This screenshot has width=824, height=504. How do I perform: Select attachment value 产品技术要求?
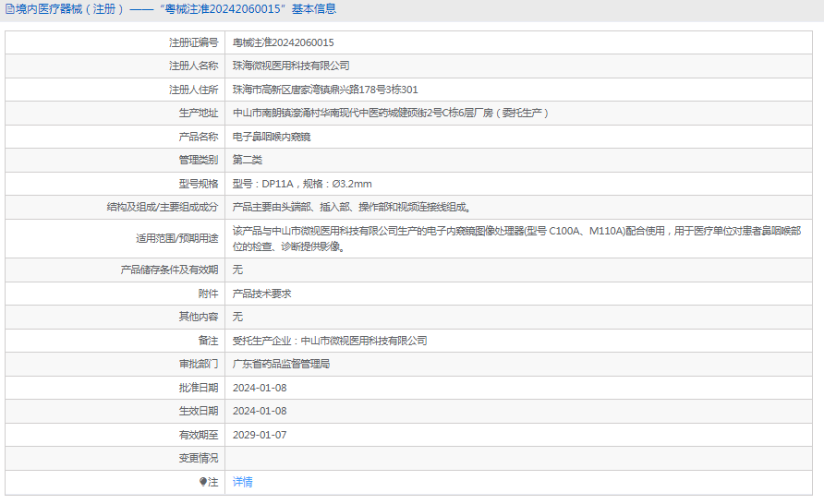click(261, 294)
